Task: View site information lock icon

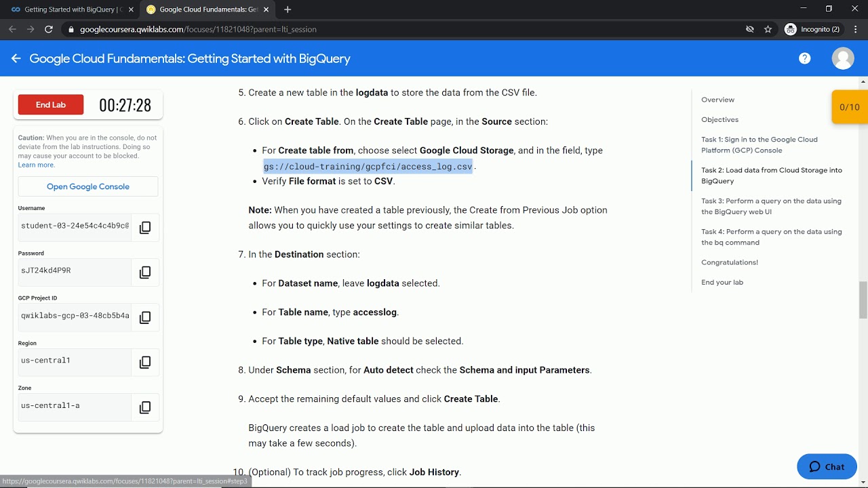Action: click(x=71, y=29)
